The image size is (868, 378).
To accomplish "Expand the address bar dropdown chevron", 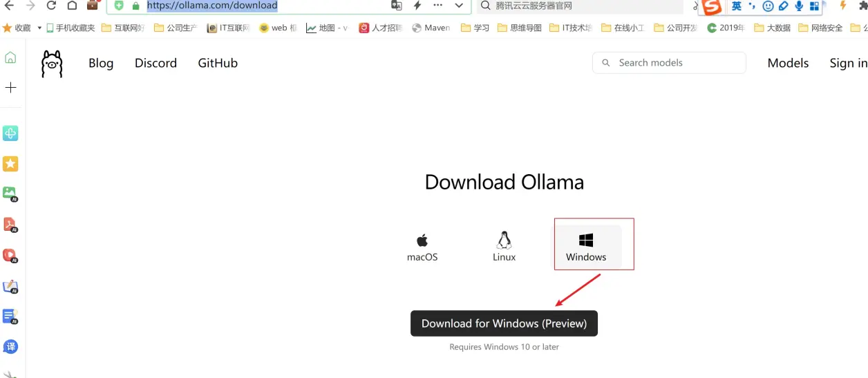I will [x=459, y=6].
